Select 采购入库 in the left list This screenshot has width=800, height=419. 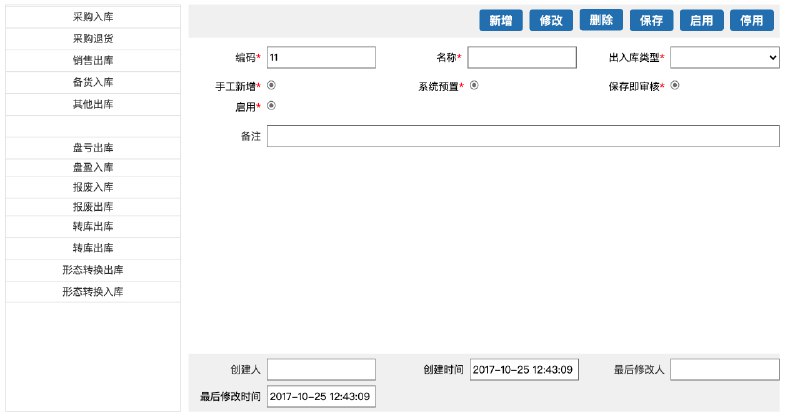[93, 17]
